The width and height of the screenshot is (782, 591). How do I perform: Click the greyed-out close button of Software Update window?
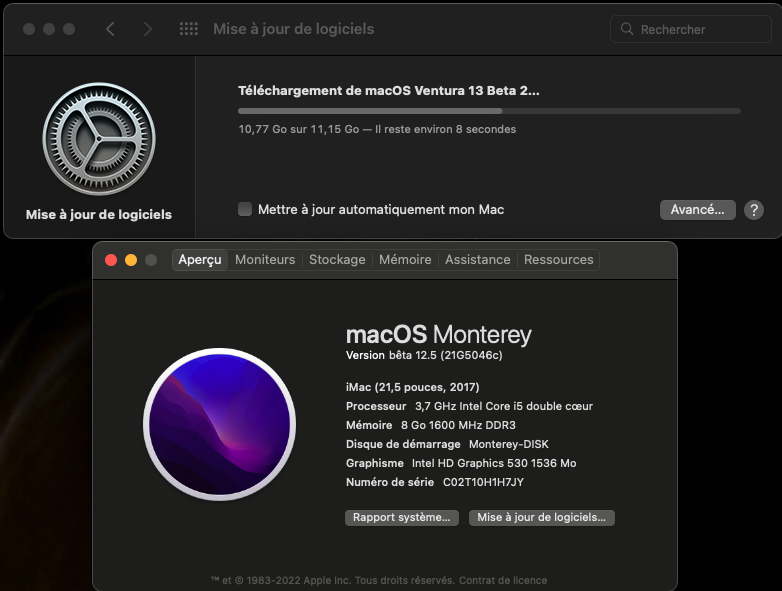click(29, 29)
